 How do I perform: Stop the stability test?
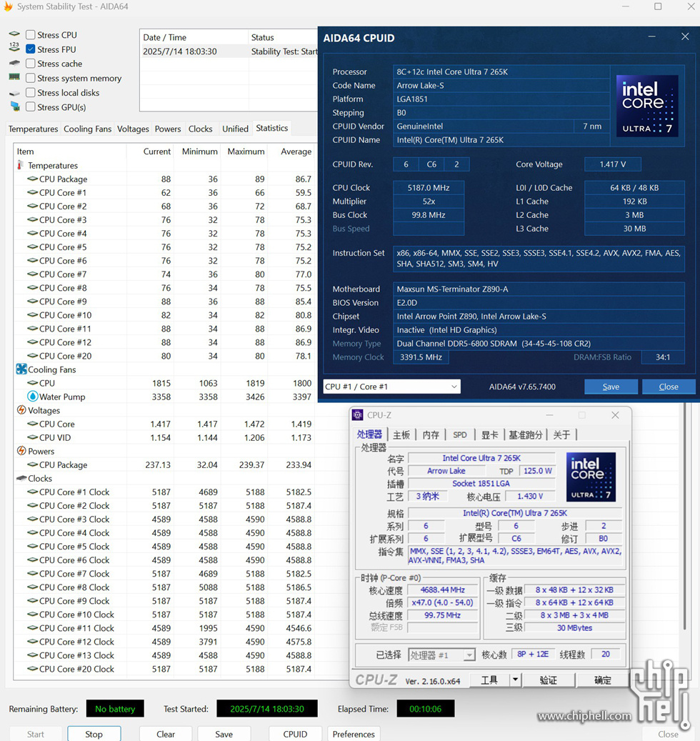coord(94,734)
